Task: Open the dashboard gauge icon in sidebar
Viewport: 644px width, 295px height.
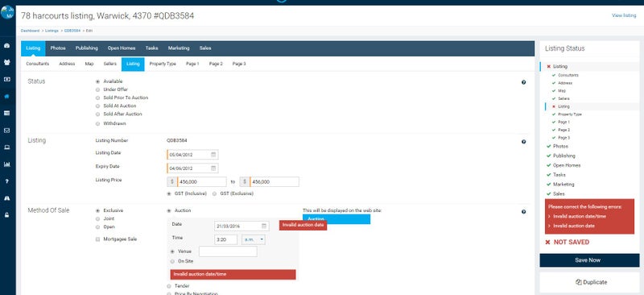Action: 7,46
